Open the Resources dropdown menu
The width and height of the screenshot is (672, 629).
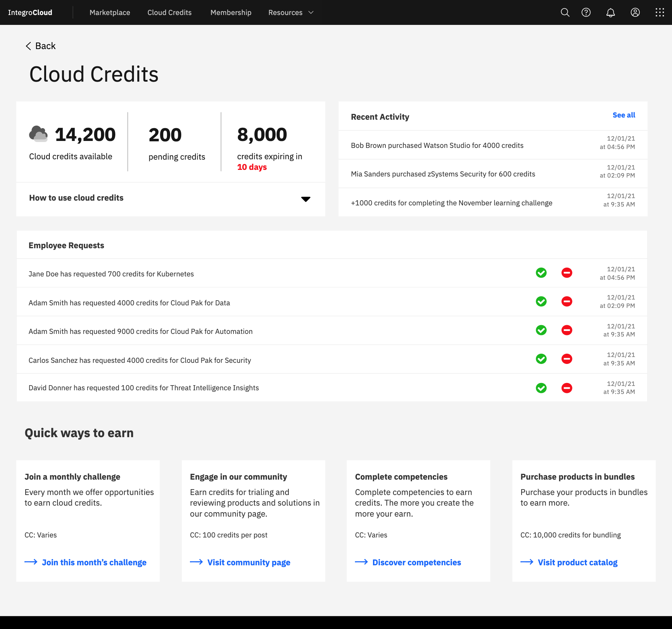291,12
